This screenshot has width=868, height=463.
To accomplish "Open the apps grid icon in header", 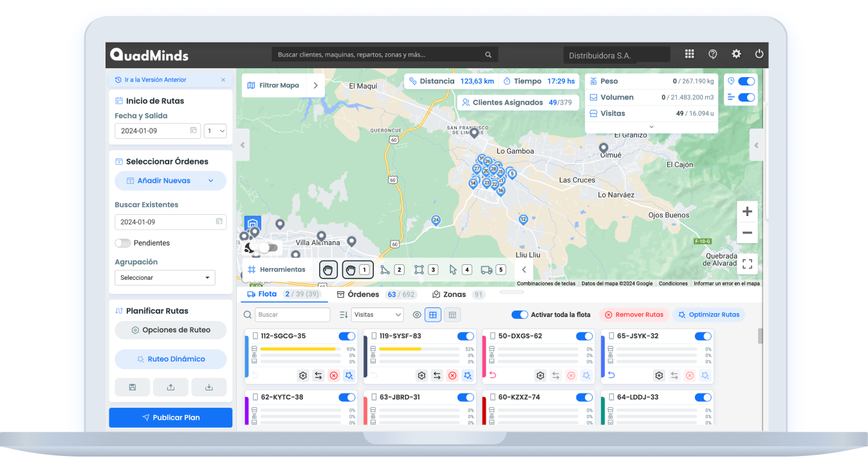I will [689, 55].
